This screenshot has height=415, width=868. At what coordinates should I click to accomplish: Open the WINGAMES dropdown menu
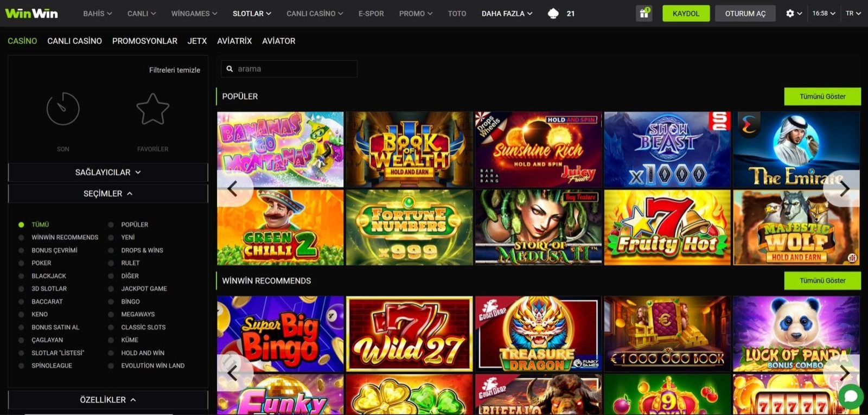pos(194,14)
